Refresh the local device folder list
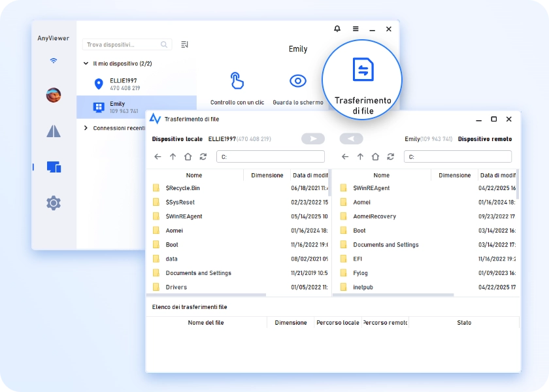Screen dimensions: 549x392 pos(203,157)
